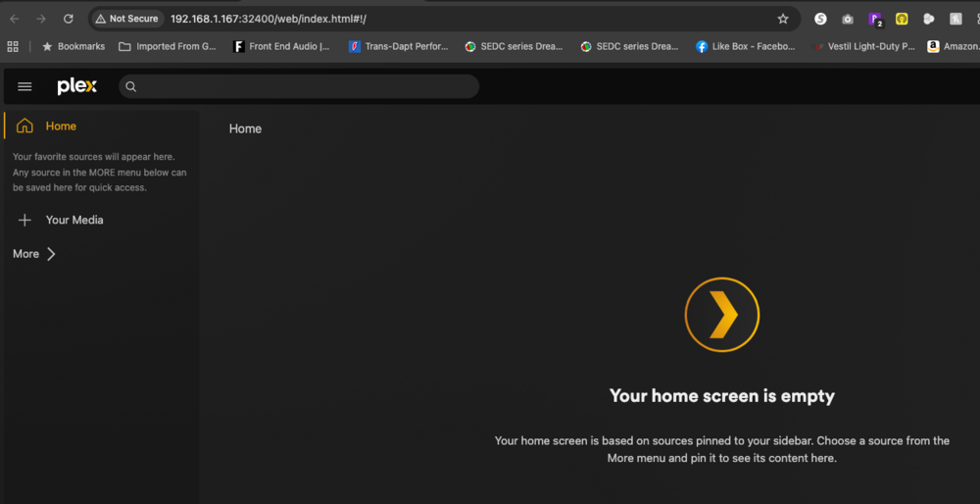Click the 'Your home screen is empty' heading
The image size is (980, 504).
[722, 396]
